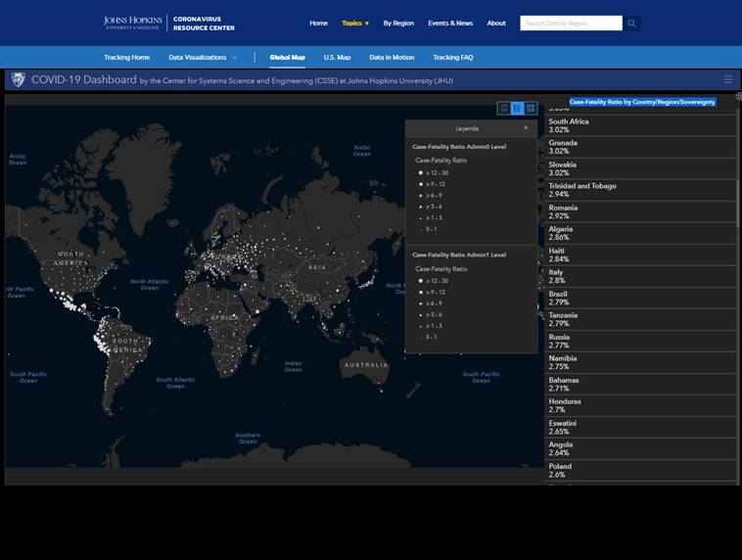Image resolution: width=742 pixels, height=560 pixels.
Task: Select Namibia 2.75% row
Action: coord(640,362)
